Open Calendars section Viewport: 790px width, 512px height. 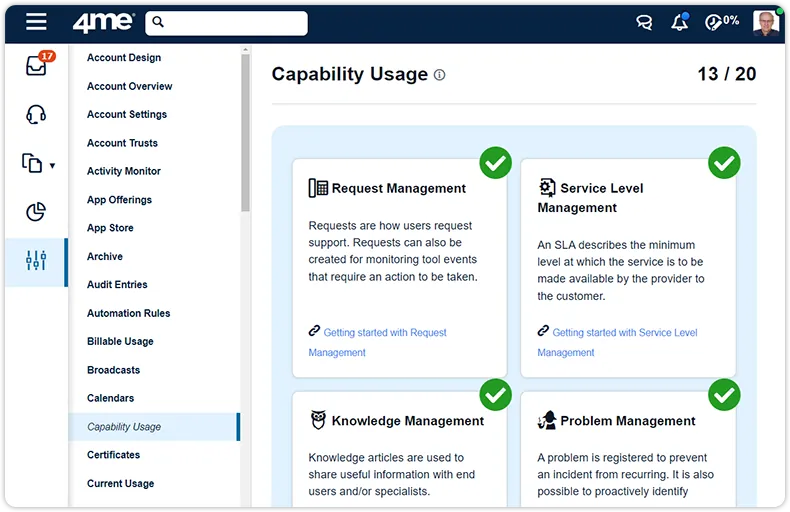110,398
